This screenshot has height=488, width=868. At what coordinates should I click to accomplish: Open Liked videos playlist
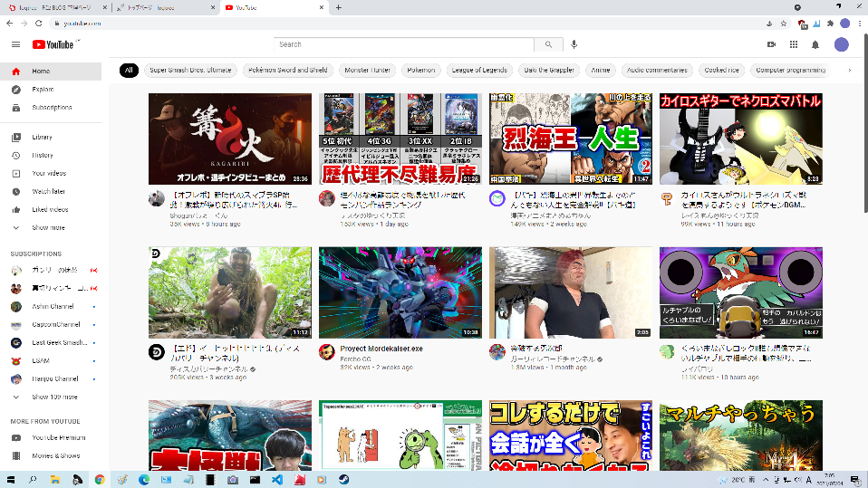coord(51,209)
